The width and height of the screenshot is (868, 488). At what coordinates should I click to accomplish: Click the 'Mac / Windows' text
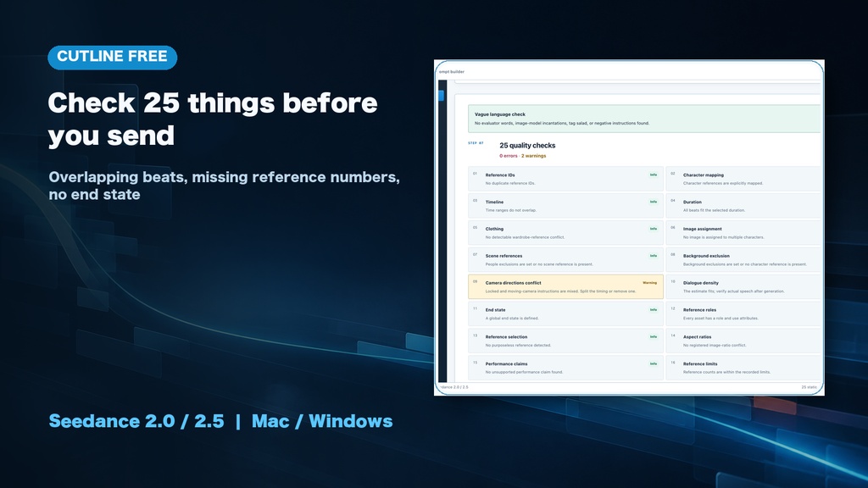pyautogui.click(x=322, y=421)
